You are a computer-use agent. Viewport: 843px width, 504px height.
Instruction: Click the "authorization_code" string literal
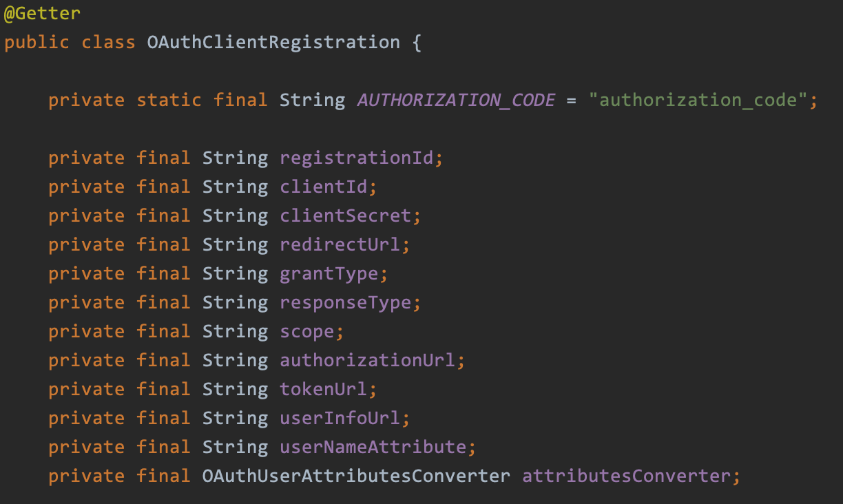click(698, 101)
